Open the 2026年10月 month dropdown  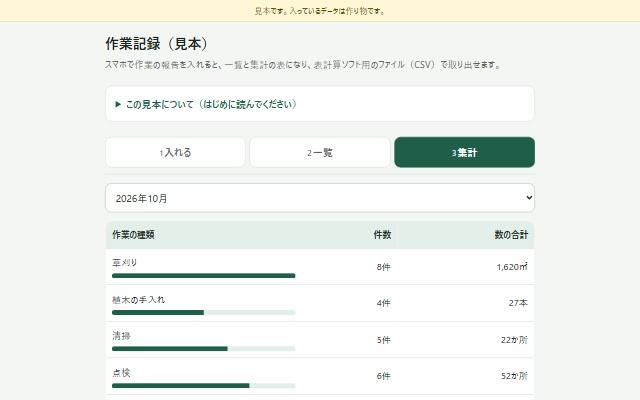pos(320,198)
